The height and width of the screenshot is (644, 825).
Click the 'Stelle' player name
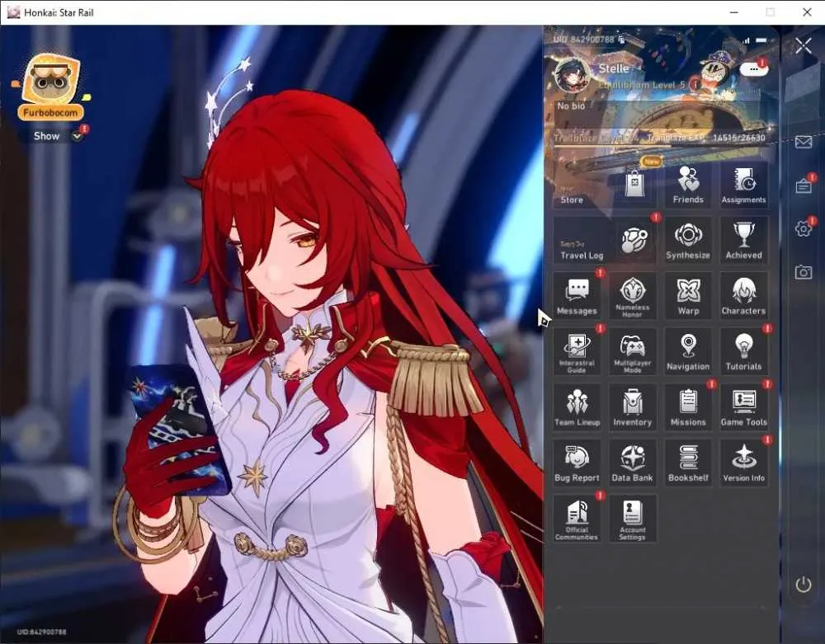coord(614,69)
